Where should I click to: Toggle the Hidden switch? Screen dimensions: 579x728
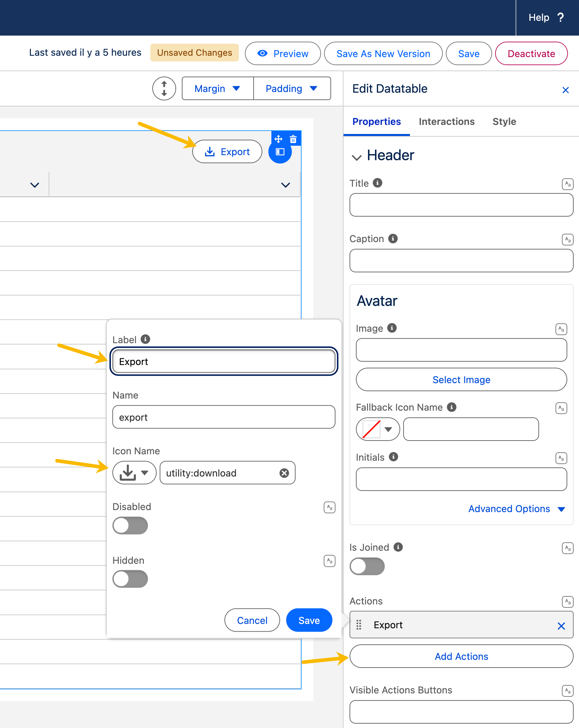click(x=130, y=579)
